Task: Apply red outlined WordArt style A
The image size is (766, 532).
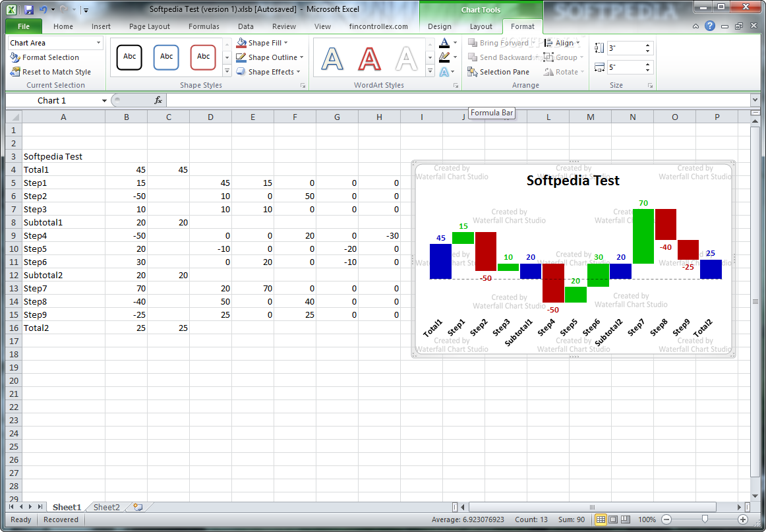Action: 369,59
